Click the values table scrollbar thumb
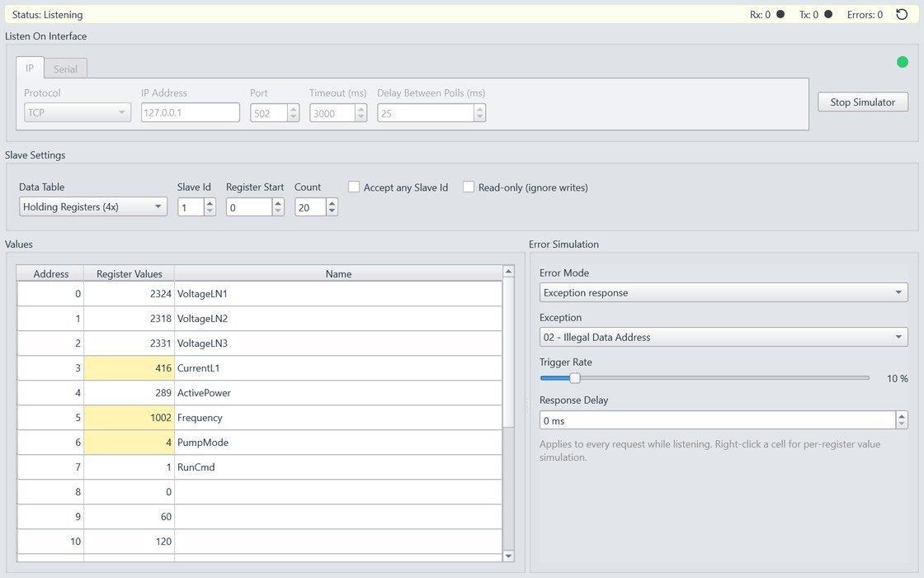Viewport: 924px width, 578px height. pyautogui.click(x=508, y=352)
